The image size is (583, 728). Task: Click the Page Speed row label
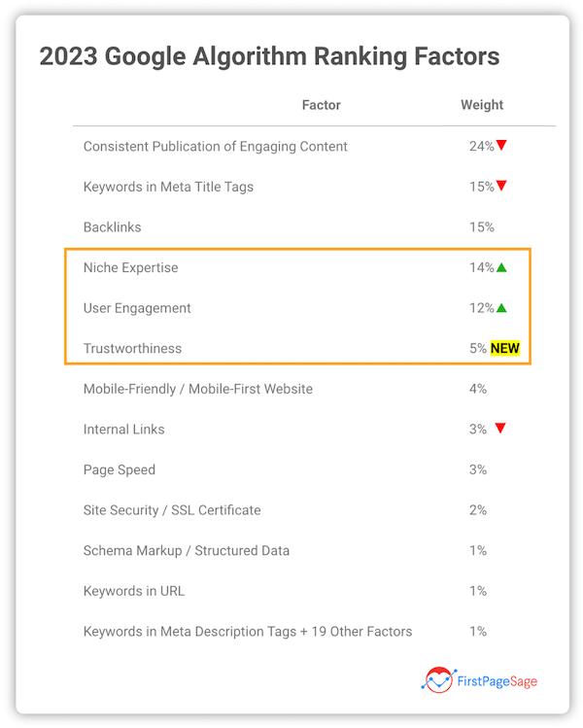(120, 469)
